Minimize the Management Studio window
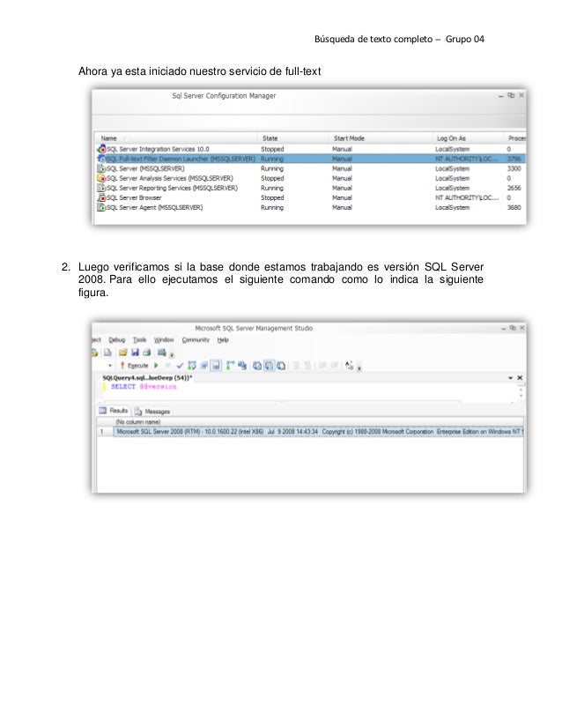Image resolution: width=562 pixels, height=728 pixels. point(504,329)
